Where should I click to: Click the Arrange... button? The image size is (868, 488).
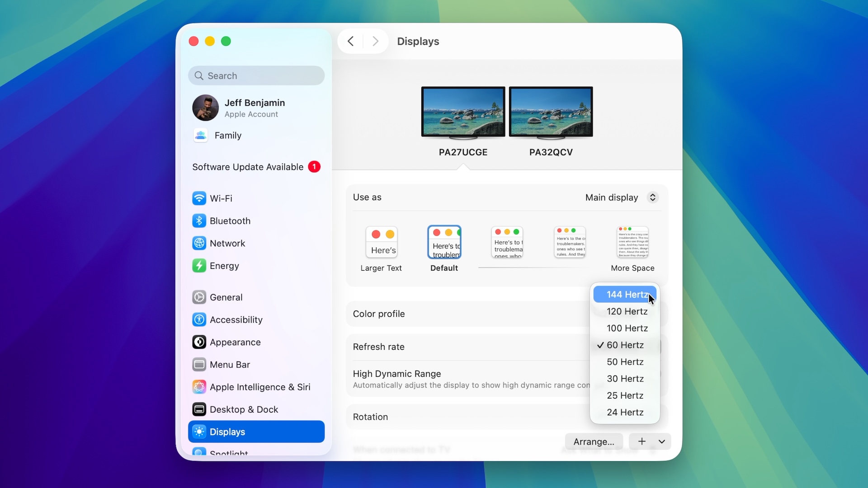[x=594, y=441]
